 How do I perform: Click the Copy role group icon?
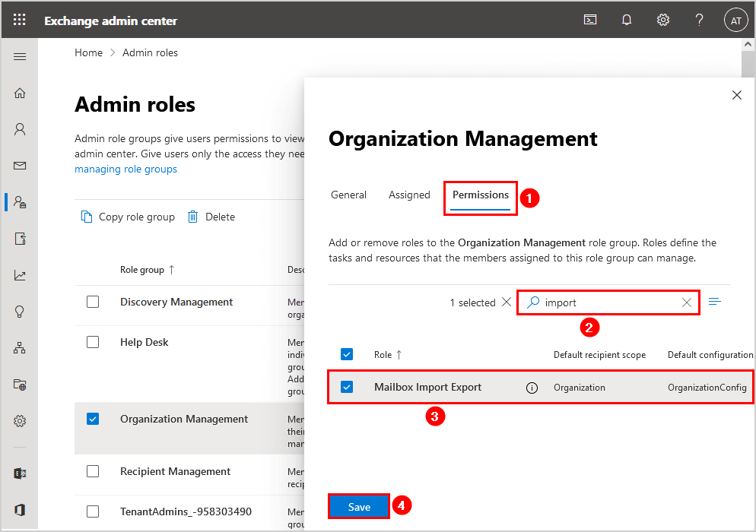coord(86,217)
